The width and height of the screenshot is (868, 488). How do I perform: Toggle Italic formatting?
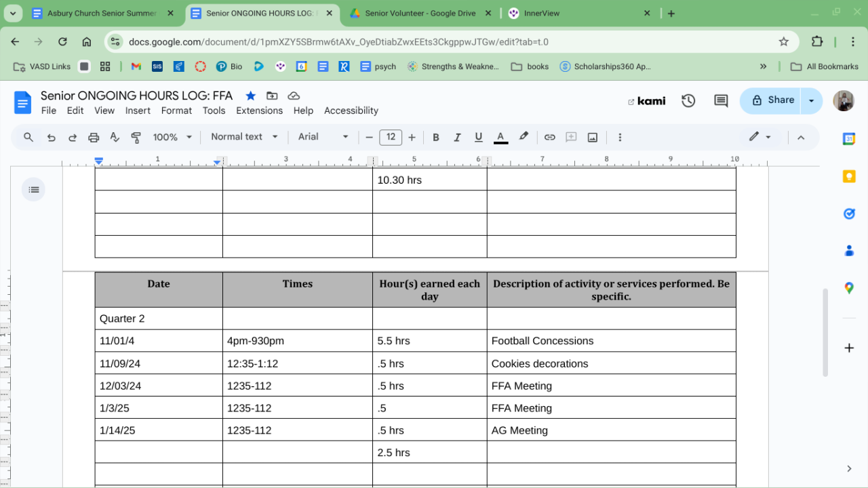457,138
